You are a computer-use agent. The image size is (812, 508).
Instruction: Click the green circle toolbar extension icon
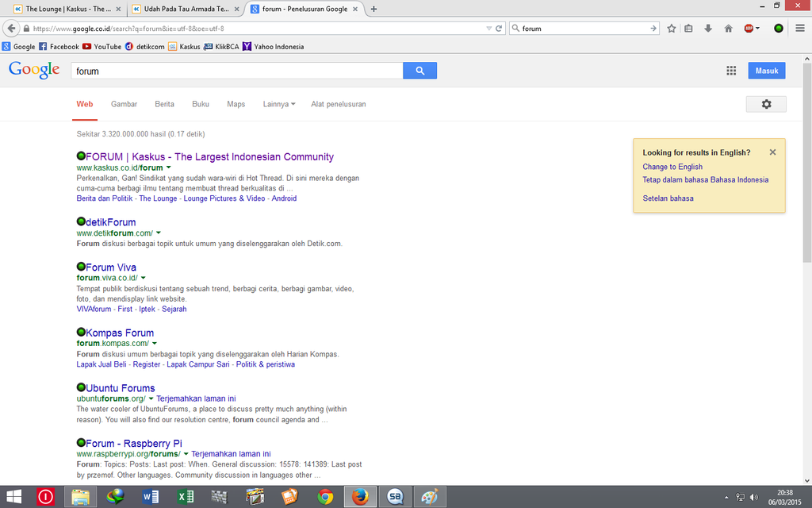(x=779, y=29)
